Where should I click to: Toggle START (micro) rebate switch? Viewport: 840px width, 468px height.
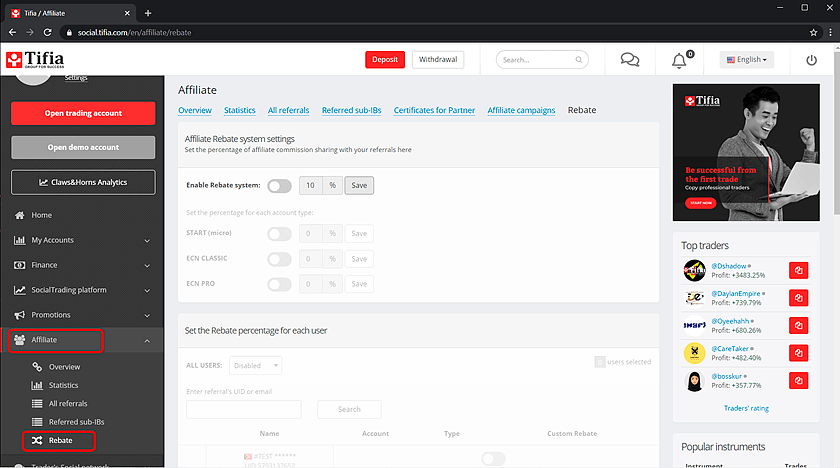pyautogui.click(x=279, y=233)
